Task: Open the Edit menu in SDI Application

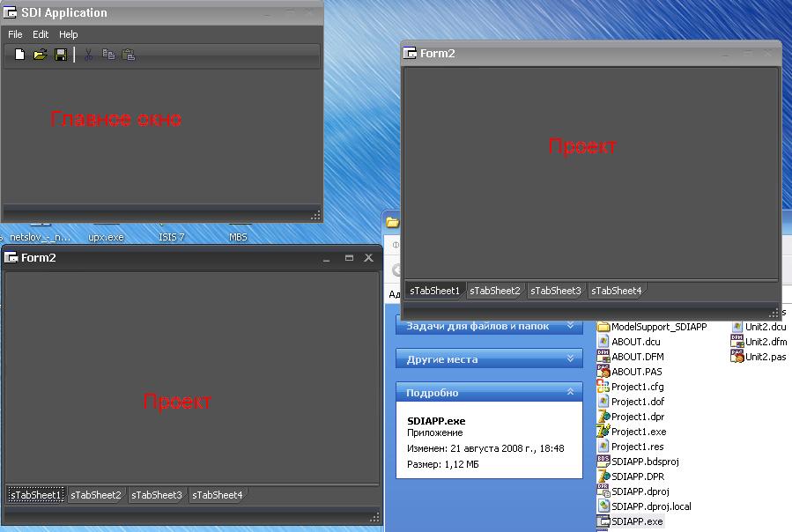Action: pyautogui.click(x=41, y=34)
